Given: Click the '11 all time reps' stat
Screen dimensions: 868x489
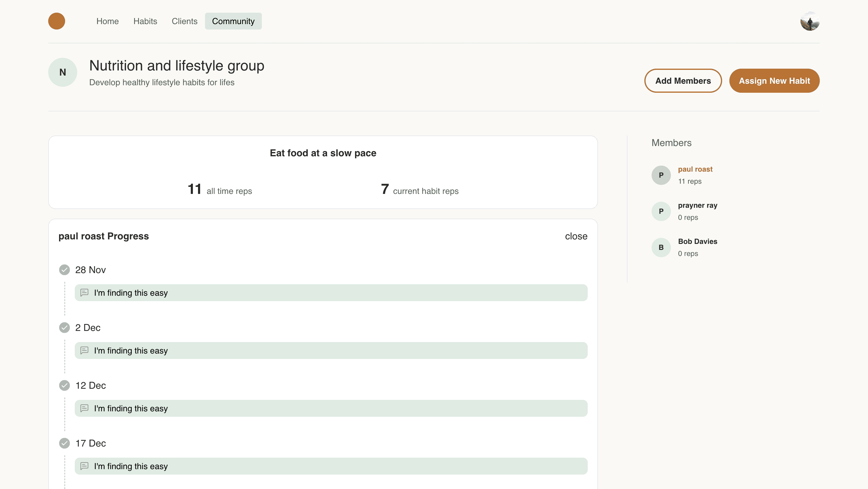Looking at the screenshot, I should [x=220, y=189].
